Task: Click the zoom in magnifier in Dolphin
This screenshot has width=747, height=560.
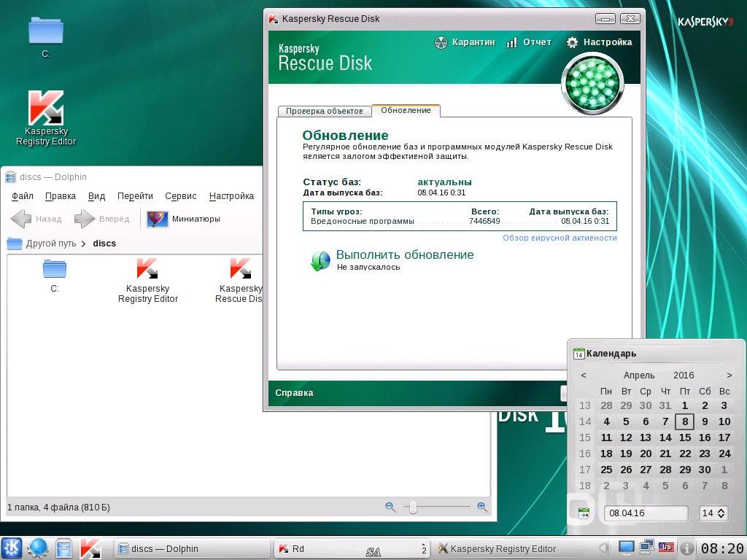Action: tap(482, 507)
